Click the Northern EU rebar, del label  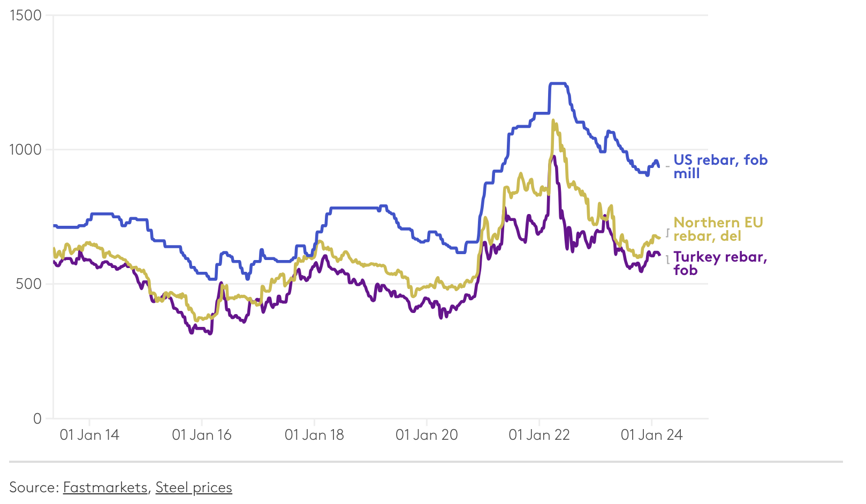coord(718,229)
